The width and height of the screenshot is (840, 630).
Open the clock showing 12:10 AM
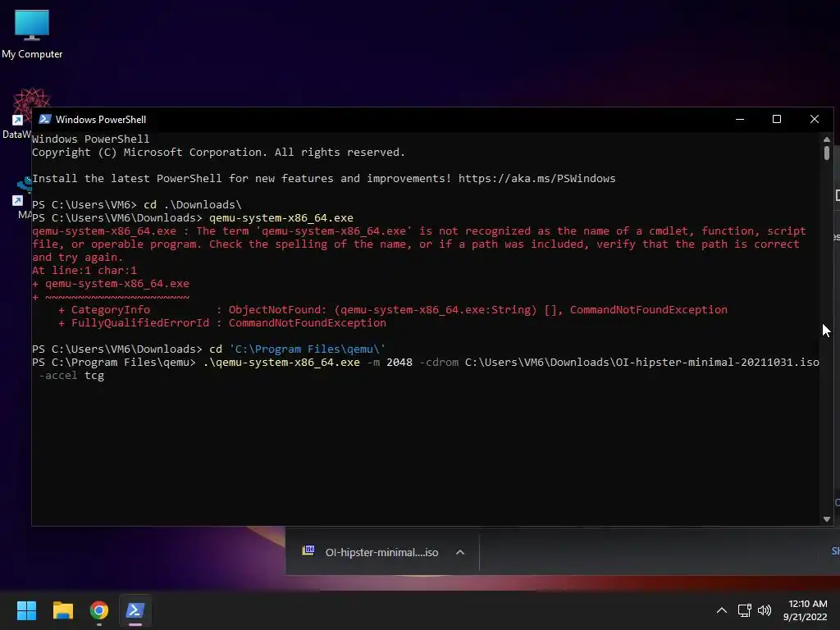pyautogui.click(x=806, y=610)
